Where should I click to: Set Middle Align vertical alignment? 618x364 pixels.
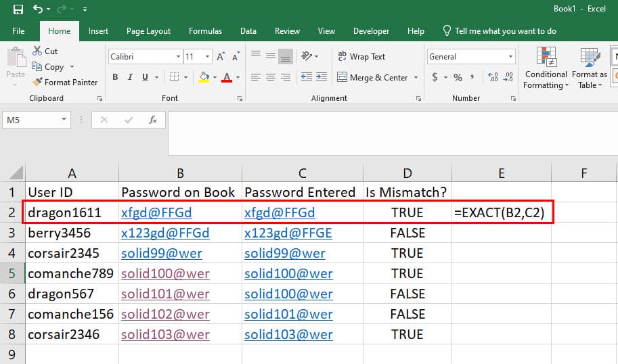point(270,56)
